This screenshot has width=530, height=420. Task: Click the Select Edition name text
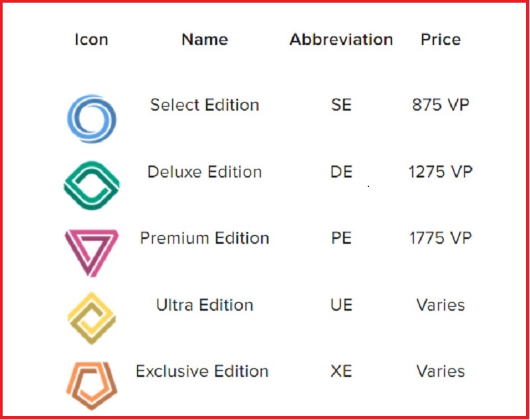click(x=205, y=105)
